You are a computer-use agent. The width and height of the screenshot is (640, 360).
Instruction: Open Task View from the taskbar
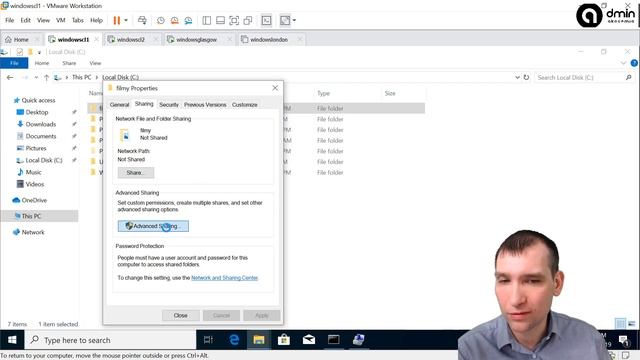(208, 340)
